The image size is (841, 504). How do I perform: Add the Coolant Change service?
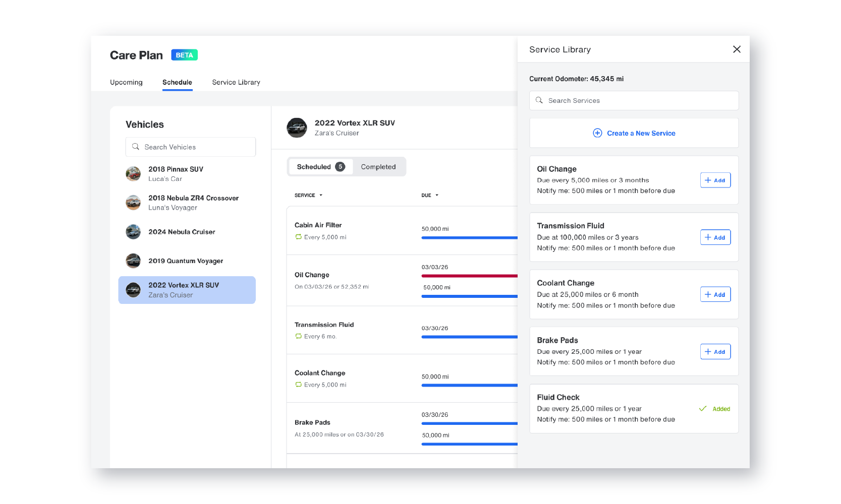pyautogui.click(x=715, y=294)
